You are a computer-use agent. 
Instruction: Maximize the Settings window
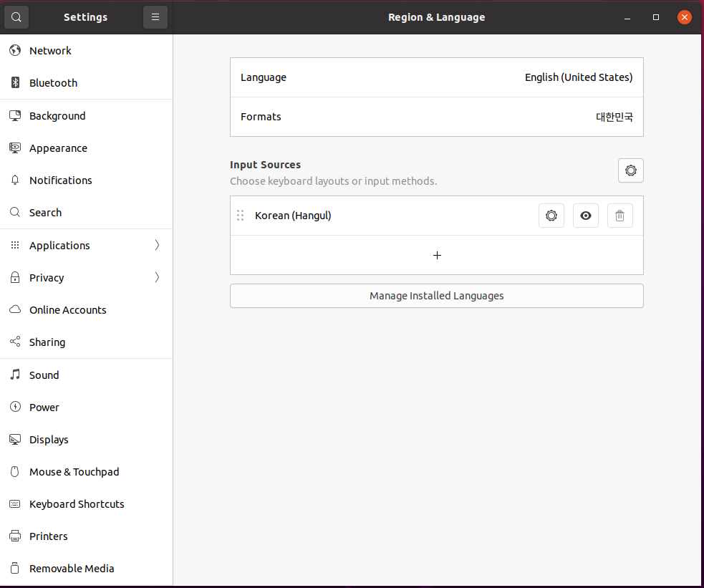tap(655, 17)
